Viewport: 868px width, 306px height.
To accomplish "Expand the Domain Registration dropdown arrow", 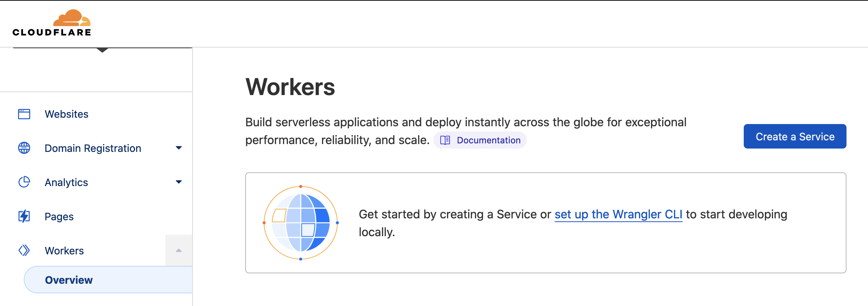I will coord(179,148).
